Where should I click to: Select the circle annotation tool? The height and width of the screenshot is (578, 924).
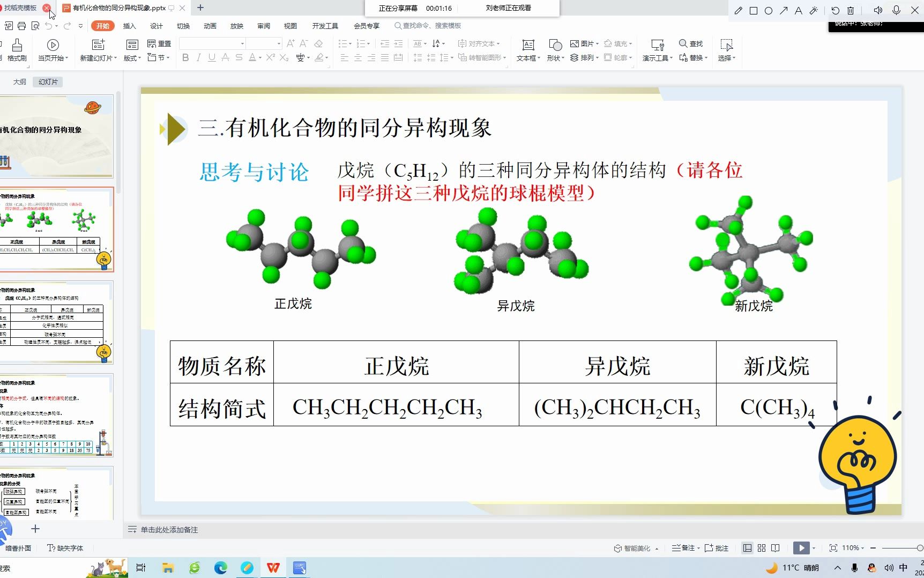coord(768,11)
